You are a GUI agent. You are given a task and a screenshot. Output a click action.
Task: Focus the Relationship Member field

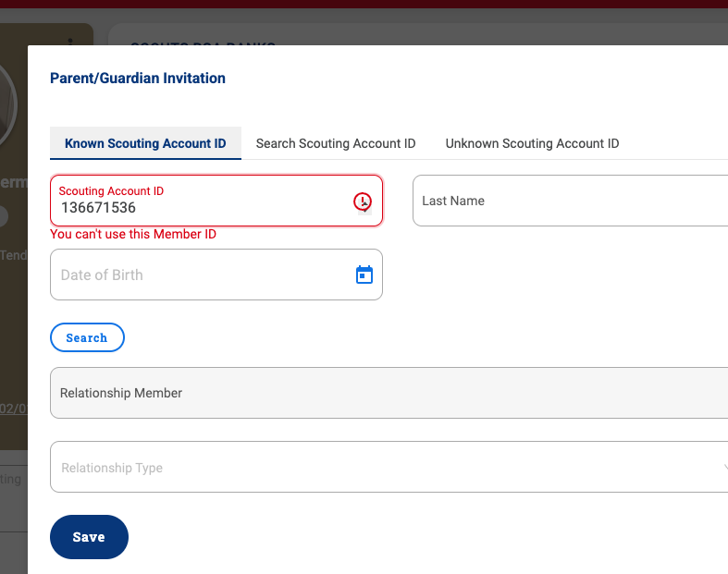coord(389,393)
